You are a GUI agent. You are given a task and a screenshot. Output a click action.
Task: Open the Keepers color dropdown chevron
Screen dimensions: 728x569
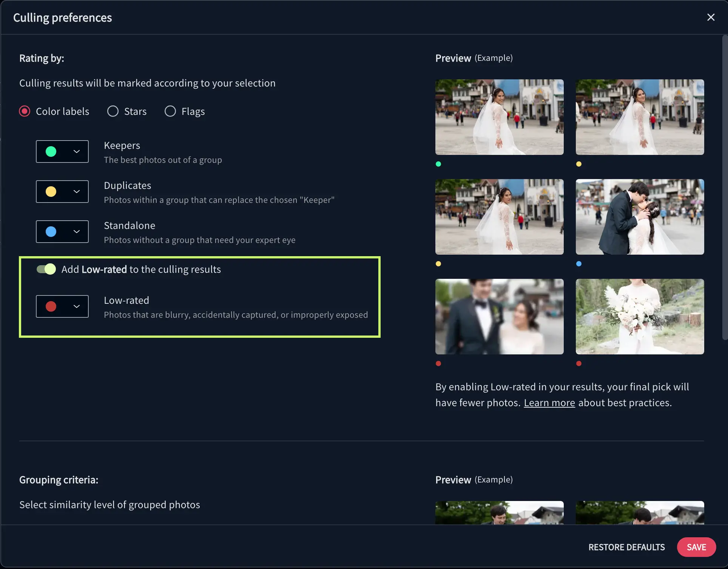tap(77, 152)
